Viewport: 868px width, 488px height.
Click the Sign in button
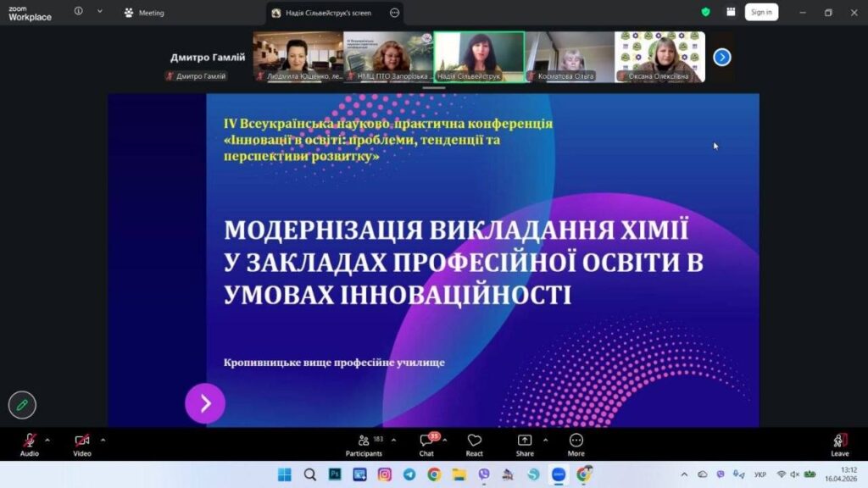click(x=761, y=12)
